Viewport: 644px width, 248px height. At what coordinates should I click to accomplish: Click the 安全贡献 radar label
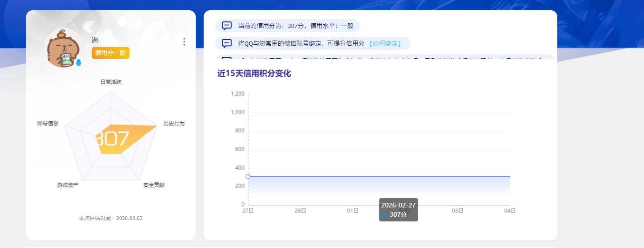(x=154, y=185)
